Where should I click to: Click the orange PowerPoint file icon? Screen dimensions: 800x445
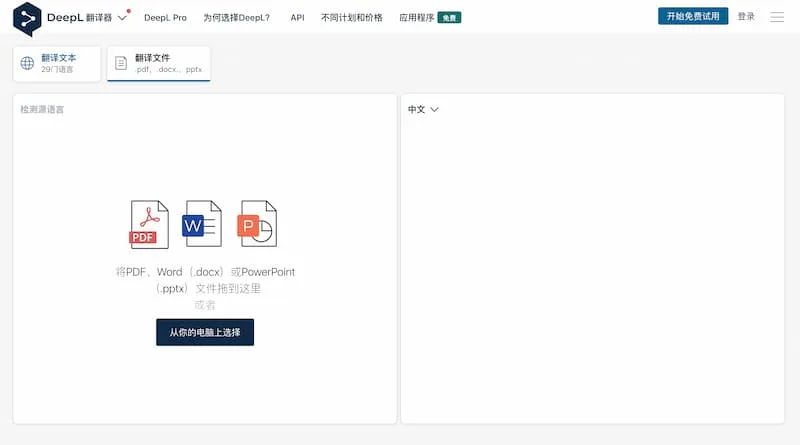[256, 224]
